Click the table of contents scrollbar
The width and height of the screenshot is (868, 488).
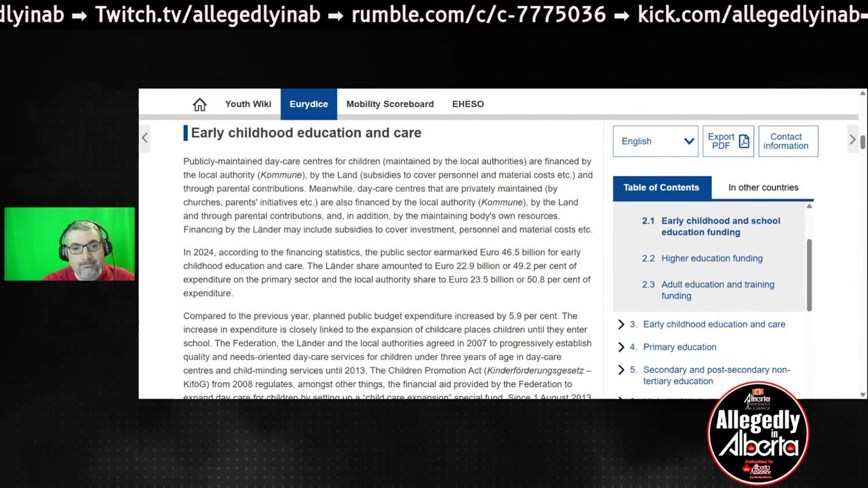click(809, 274)
